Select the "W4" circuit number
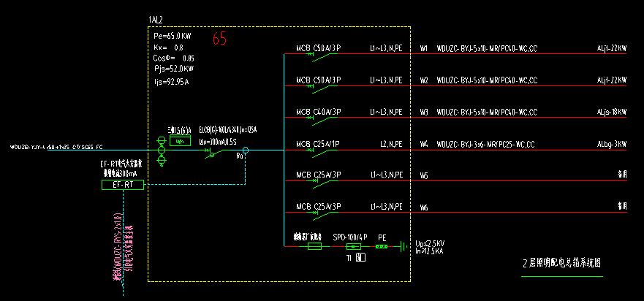 coord(423,145)
